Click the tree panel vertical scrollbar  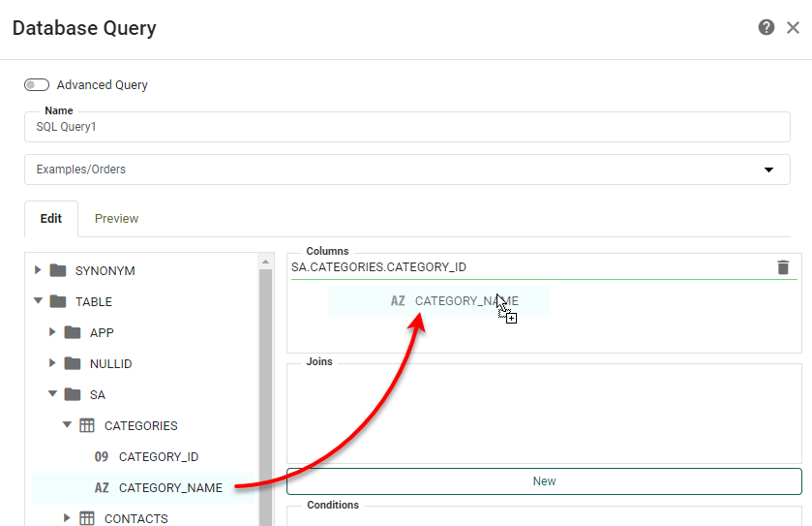coord(265,387)
